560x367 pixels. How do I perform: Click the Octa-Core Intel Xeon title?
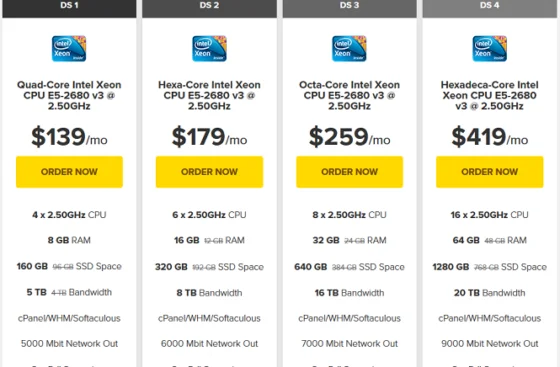350,95
